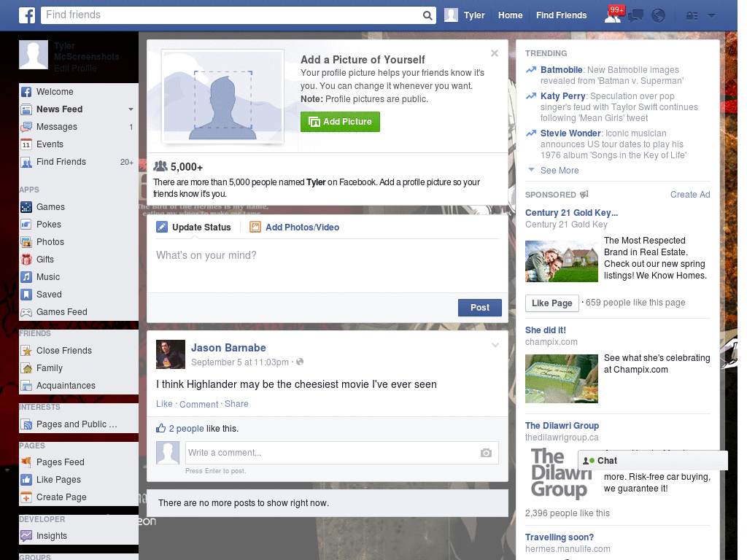Click the Close Friends star icon
Screen dimensions: 747x560
pyautogui.click(x=26, y=351)
